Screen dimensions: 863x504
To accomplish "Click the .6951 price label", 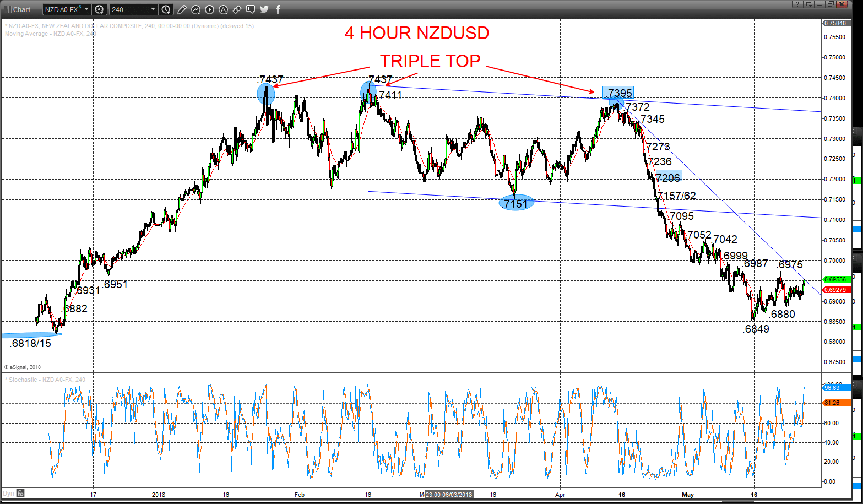I will (x=115, y=285).
